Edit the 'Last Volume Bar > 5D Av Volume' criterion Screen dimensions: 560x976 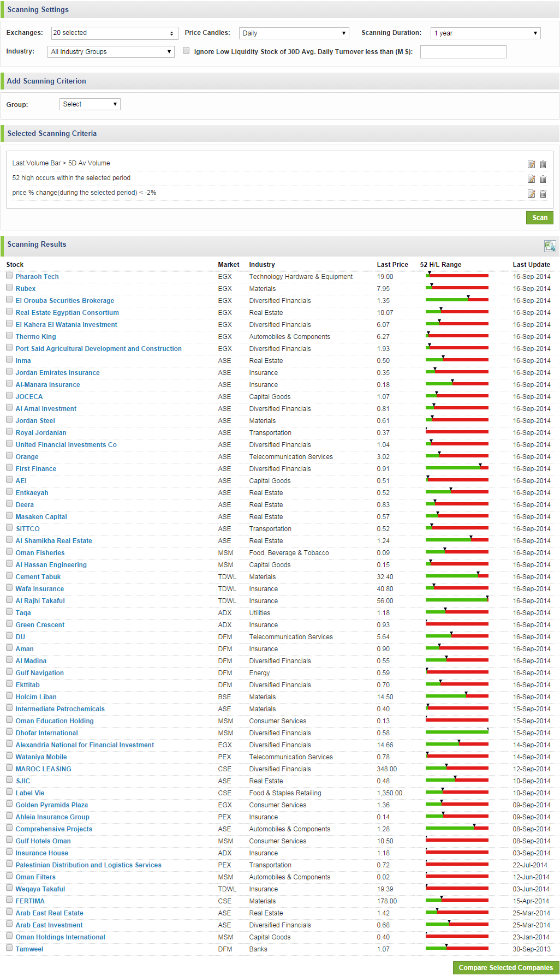[x=531, y=164]
